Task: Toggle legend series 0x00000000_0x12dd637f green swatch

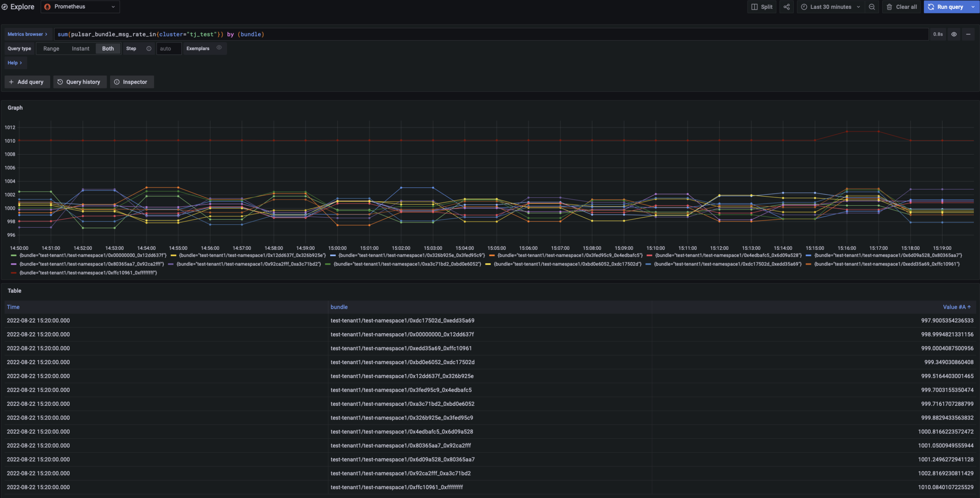Action: 14,256
